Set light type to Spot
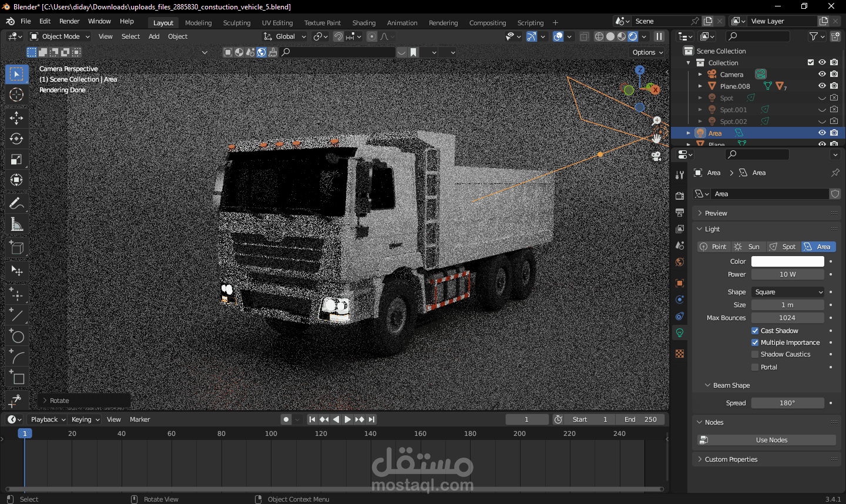The width and height of the screenshot is (846, 504). click(783, 247)
